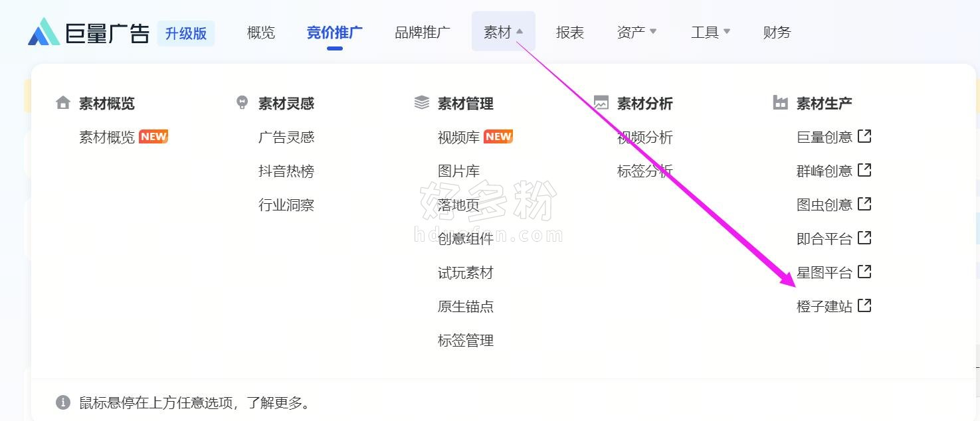The width and height of the screenshot is (980, 421).
Task: Open 星图平台 link
Action: (x=825, y=273)
